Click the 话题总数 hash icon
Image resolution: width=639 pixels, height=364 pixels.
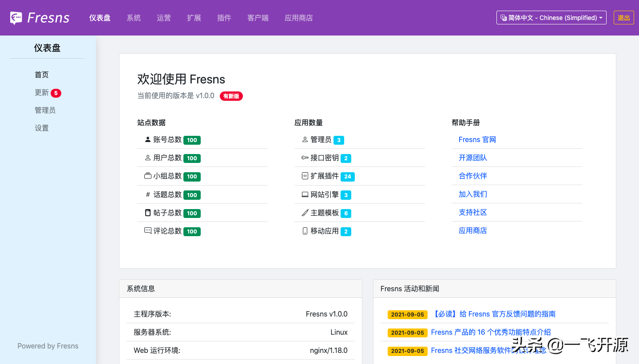click(148, 194)
